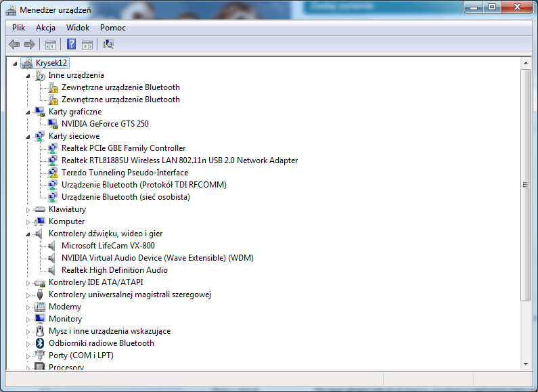Click the scrollbar down arrow
Screen dimensions: 538x392
pos(526,364)
